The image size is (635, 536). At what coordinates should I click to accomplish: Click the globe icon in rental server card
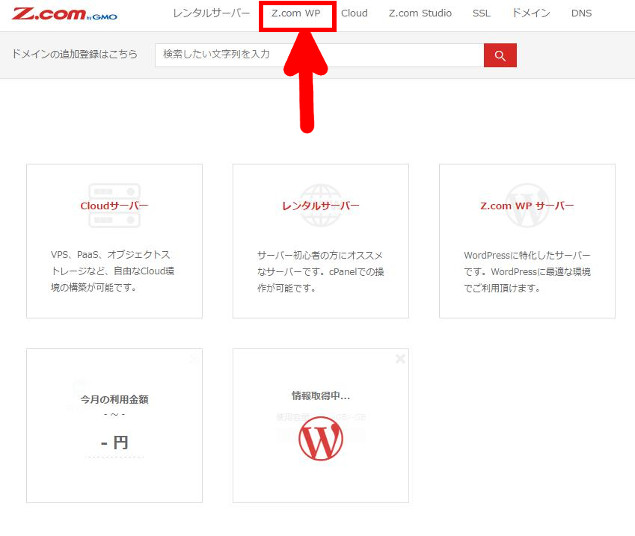pos(320,205)
